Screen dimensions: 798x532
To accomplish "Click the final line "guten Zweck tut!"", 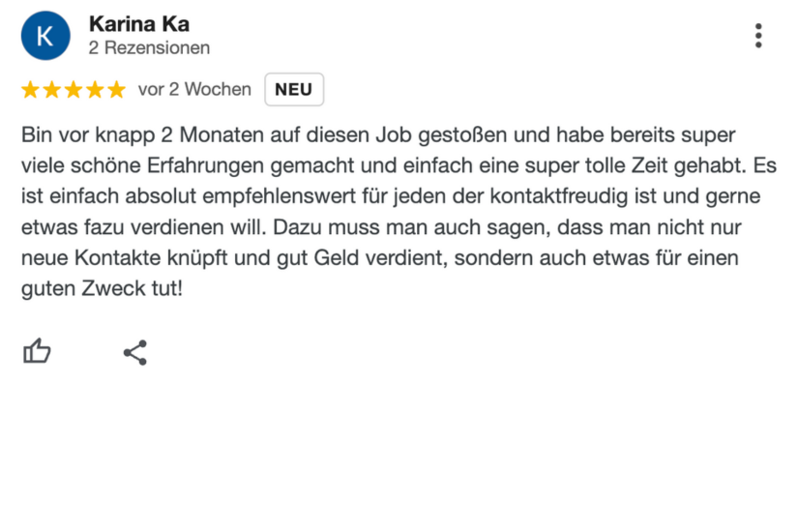I will click(x=102, y=289).
